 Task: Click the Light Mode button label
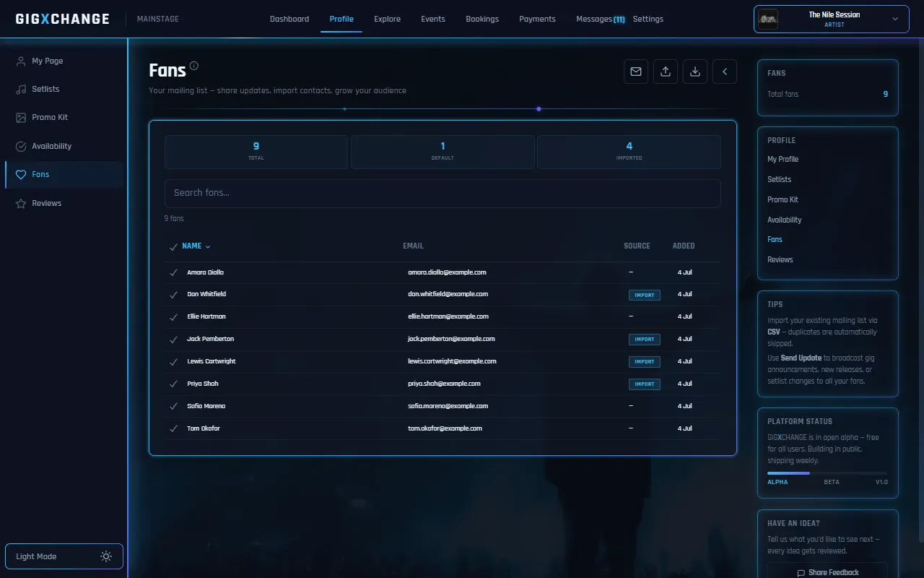pos(36,556)
